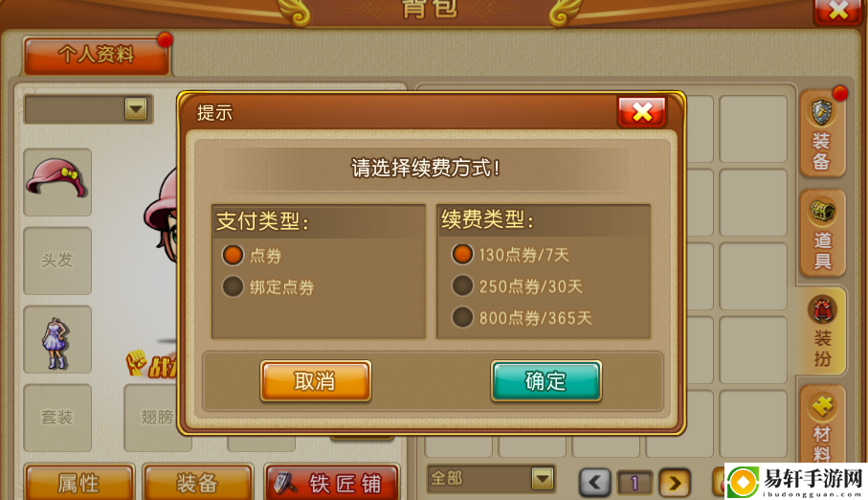
Task: Open the 个人资料 tab
Action: (97, 55)
